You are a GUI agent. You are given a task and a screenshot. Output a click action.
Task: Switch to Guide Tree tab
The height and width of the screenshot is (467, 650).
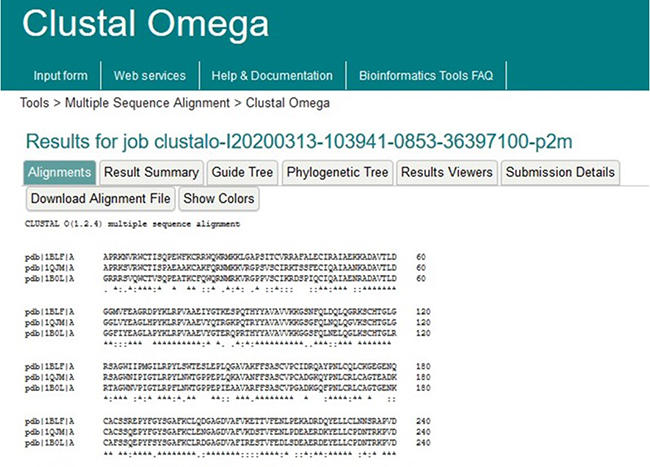point(242,172)
